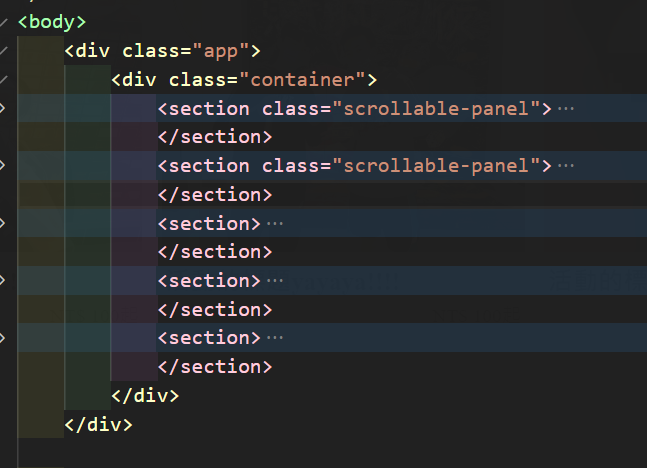This screenshot has width=647, height=468.
Task: Collapse the div class="app" fold arrow
Action: coord(3,51)
